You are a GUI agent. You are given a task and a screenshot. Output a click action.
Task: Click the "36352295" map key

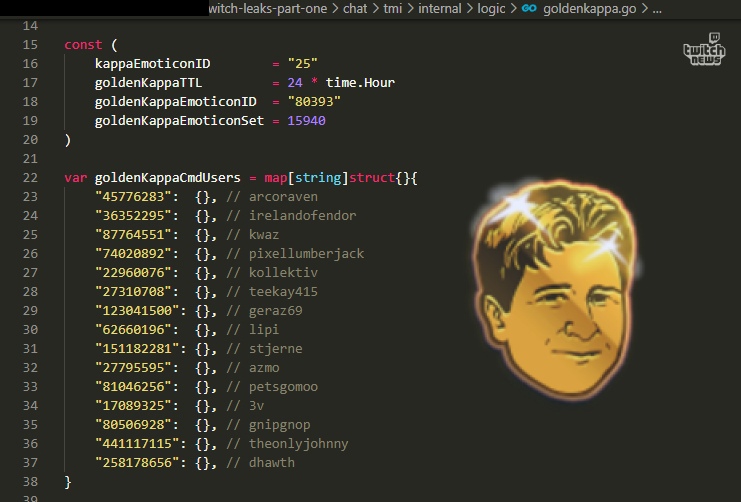tap(133, 216)
